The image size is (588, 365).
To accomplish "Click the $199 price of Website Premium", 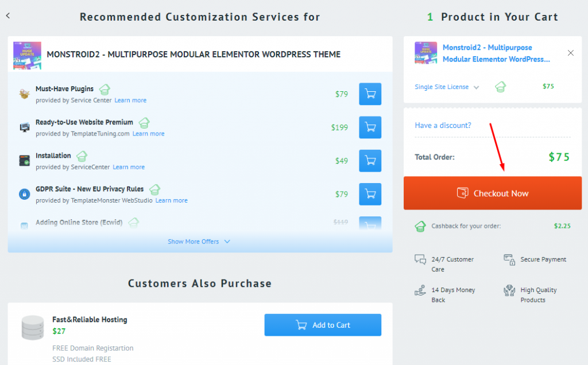I will pos(339,127).
